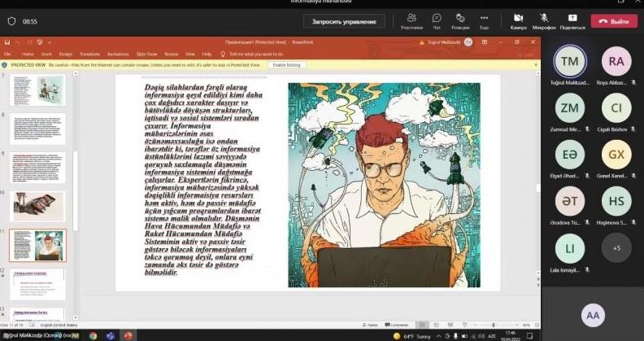Open Google Chrome from the taskbar
The image size is (644, 341).
click(93, 335)
